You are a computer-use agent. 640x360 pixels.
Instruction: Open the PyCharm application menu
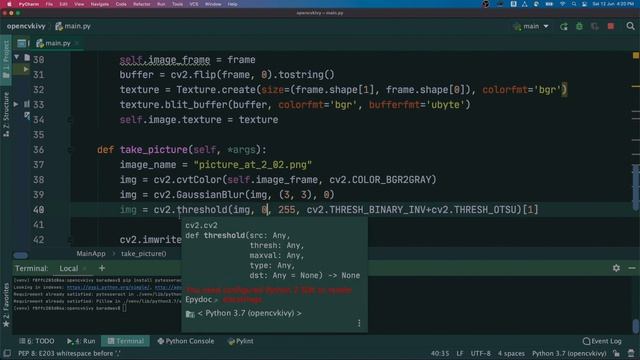pos(29,4)
